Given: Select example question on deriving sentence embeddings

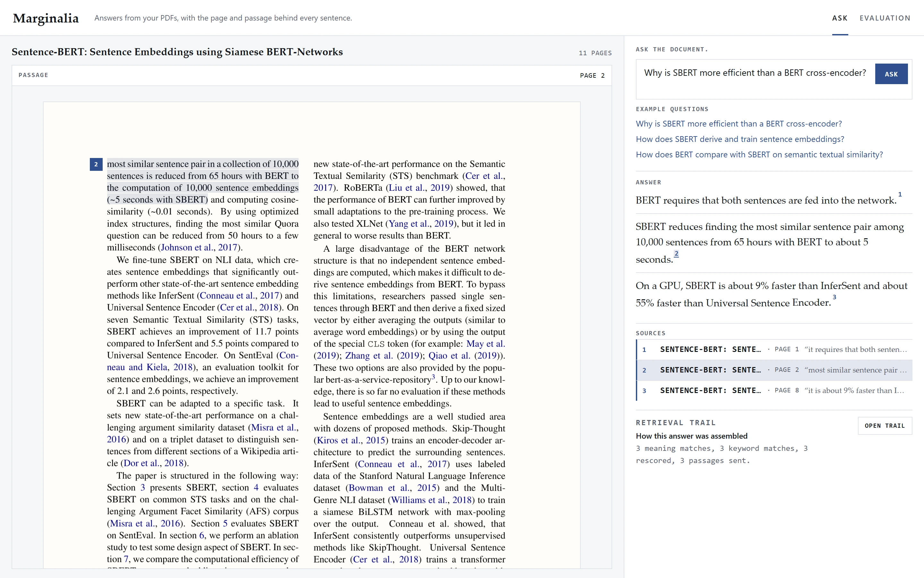Looking at the screenshot, I should tap(740, 139).
